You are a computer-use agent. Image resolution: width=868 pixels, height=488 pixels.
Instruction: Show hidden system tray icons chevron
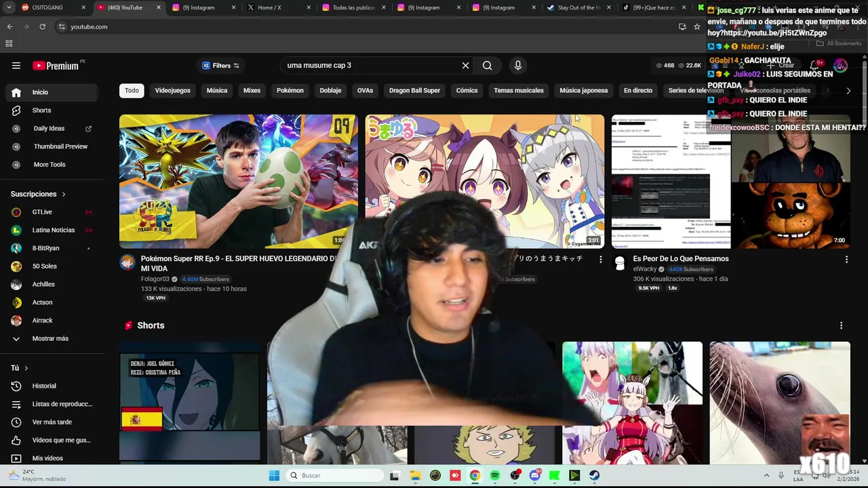(766, 476)
